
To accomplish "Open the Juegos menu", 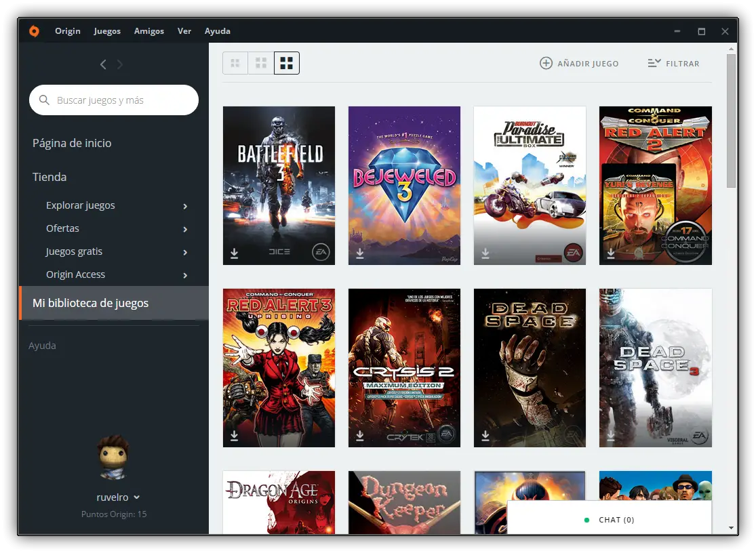I will point(107,31).
